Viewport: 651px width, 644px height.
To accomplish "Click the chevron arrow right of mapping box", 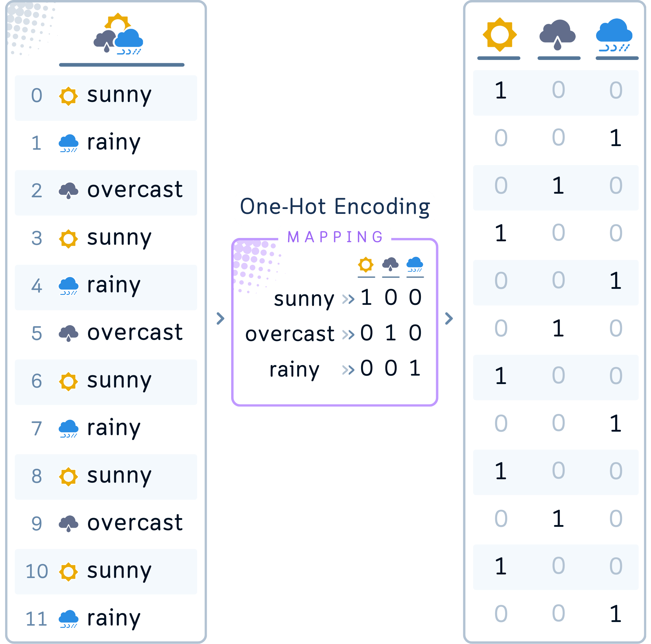I will (449, 318).
